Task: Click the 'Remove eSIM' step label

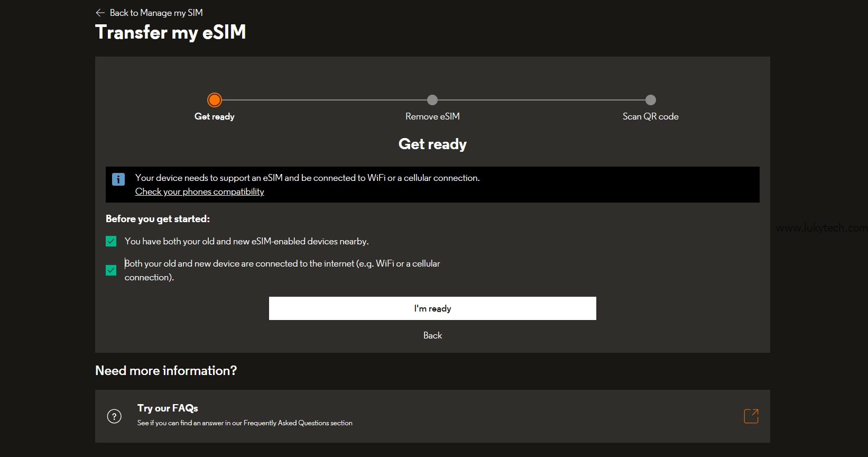Action: pos(432,116)
